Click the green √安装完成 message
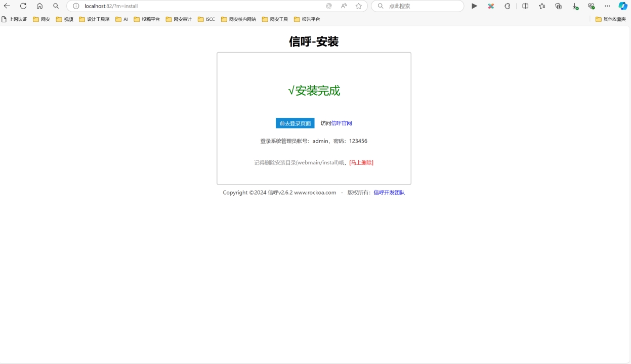Viewport: 631px width, 364px height. point(314,91)
